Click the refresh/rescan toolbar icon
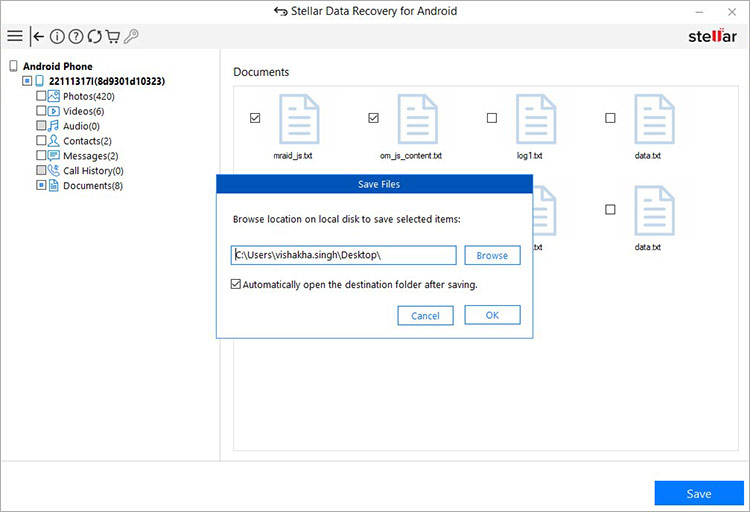The image size is (750, 512). point(94,36)
